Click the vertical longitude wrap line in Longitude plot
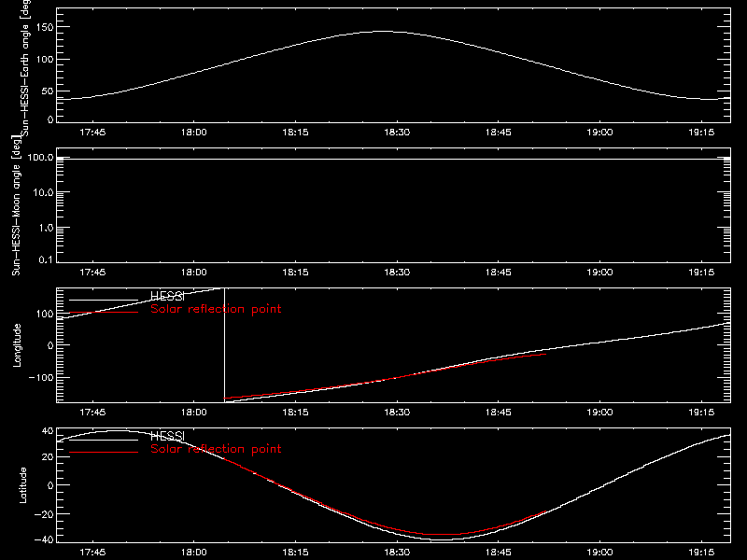The height and width of the screenshot is (560, 747). [x=224, y=345]
